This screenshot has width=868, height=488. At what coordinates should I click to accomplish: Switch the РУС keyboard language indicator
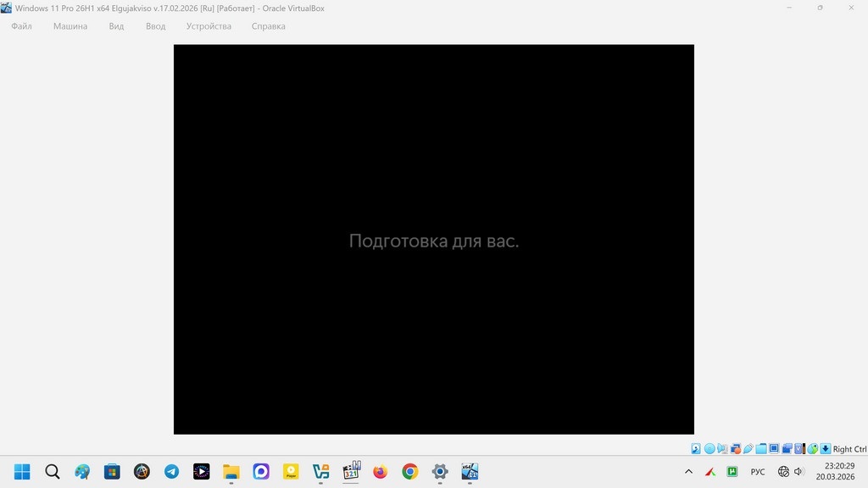click(757, 472)
